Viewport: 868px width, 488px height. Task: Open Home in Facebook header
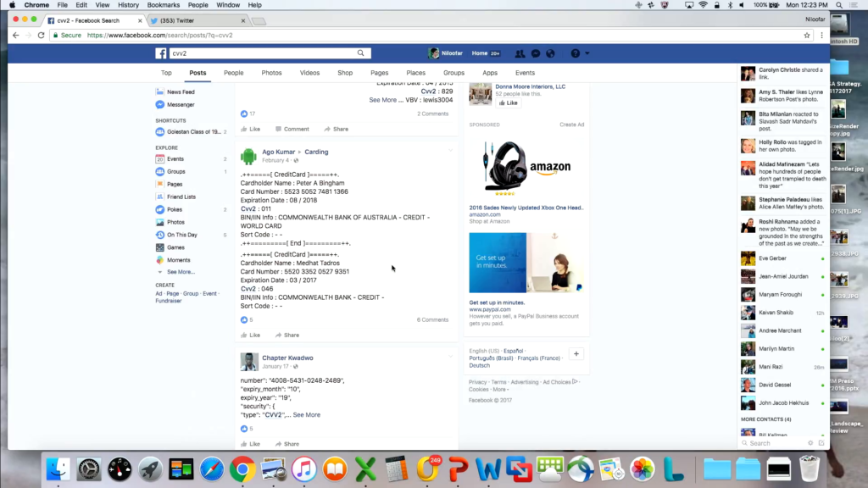tap(480, 53)
